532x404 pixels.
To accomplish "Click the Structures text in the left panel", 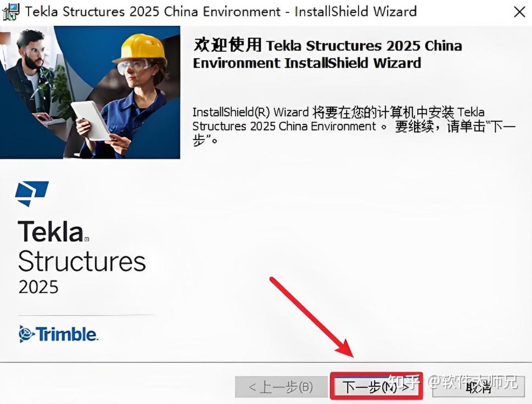I will pyautogui.click(x=82, y=261).
